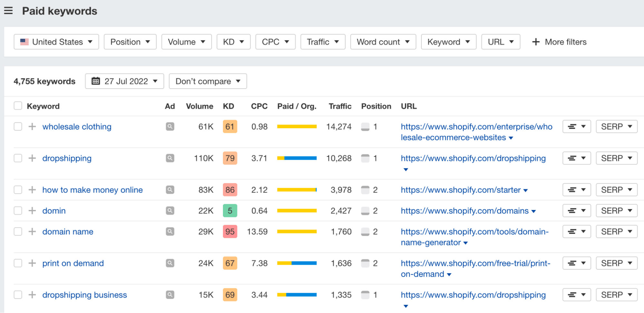Image resolution: width=644 pixels, height=313 pixels.
Task: Open the Traffic filter dropdown
Action: pos(323,42)
